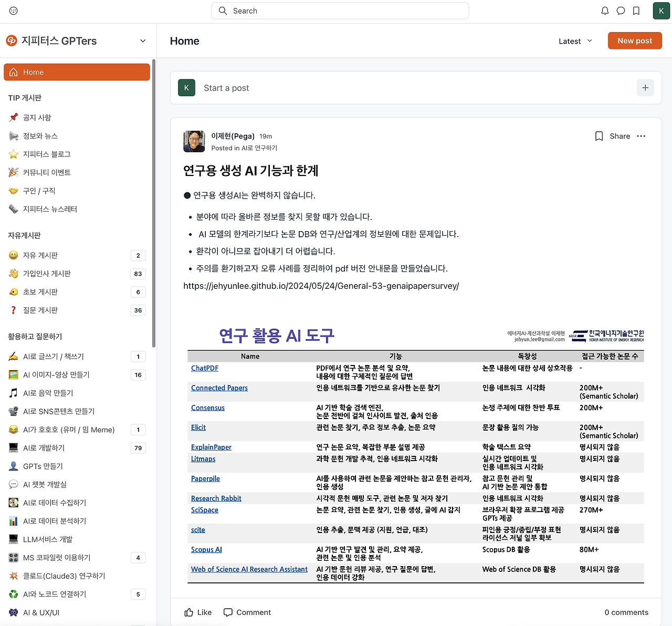Click the Comment speech bubble icon
Image resolution: width=672 pixels, height=626 pixels.
click(x=228, y=612)
